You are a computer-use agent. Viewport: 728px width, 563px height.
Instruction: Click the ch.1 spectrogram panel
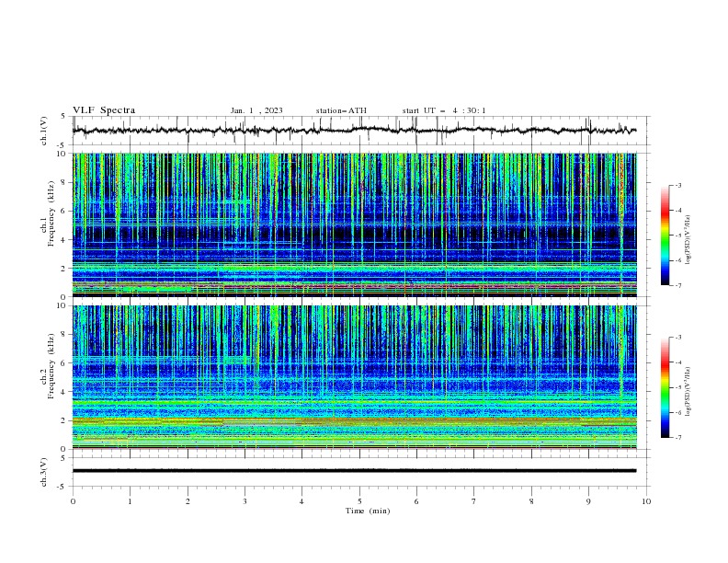click(355, 224)
